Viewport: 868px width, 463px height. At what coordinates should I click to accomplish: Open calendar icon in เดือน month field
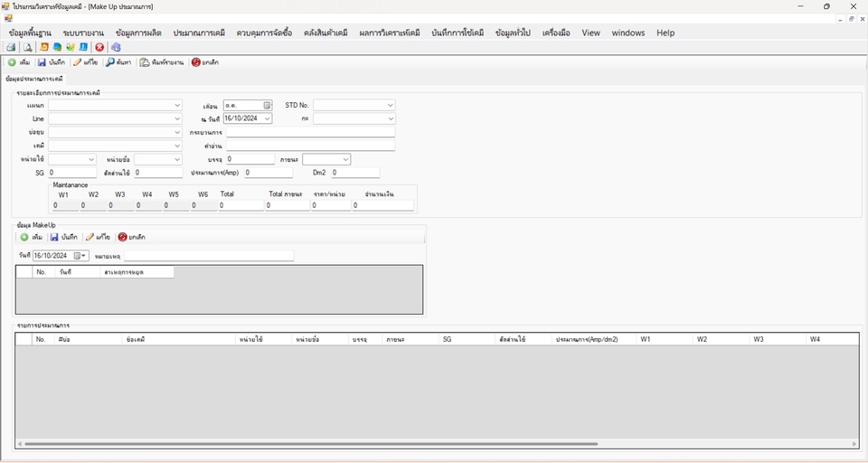pos(267,105)
